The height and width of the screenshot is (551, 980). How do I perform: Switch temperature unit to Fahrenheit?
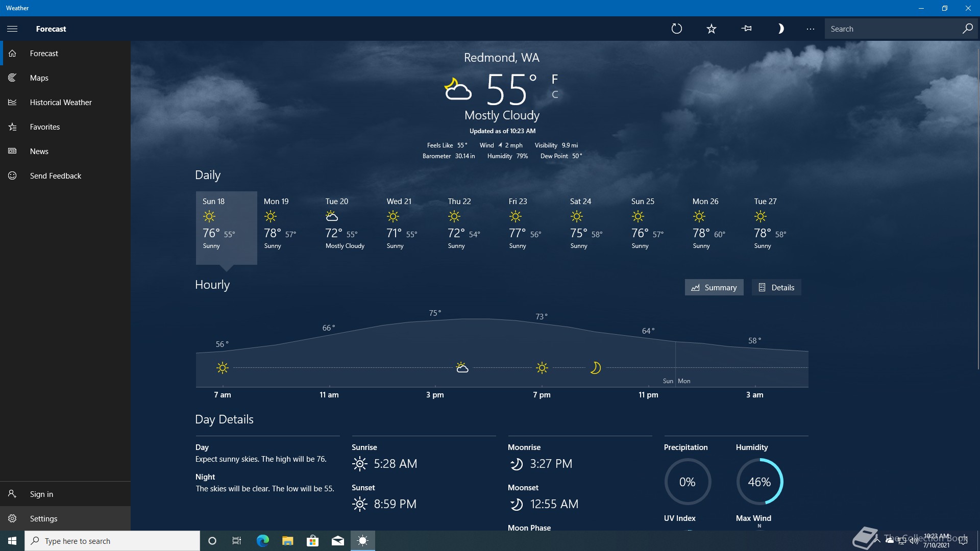coord(555,79)
